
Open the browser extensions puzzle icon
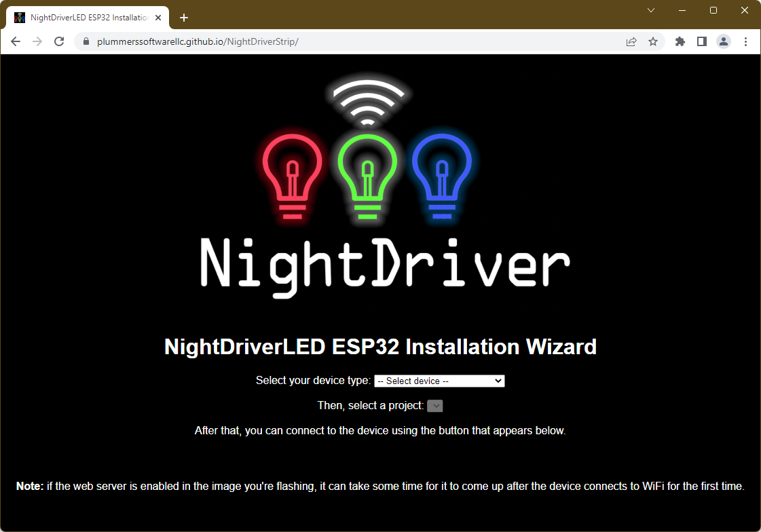coord(680,41)
